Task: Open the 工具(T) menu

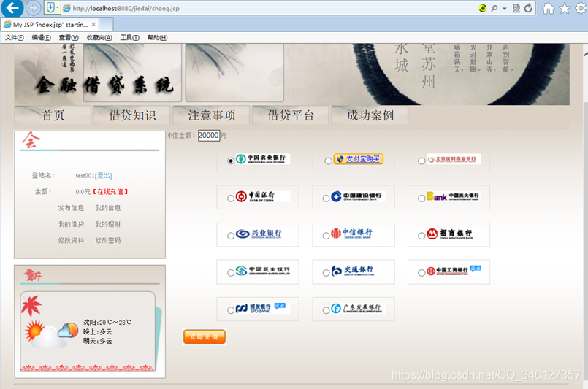Action: tap(130, 37)
